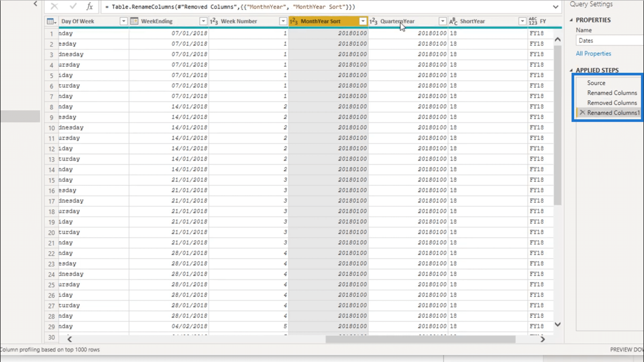Screen dimensions: 644x362
Task: Click the Name field containing Dates
Action: tap(610, 40)
